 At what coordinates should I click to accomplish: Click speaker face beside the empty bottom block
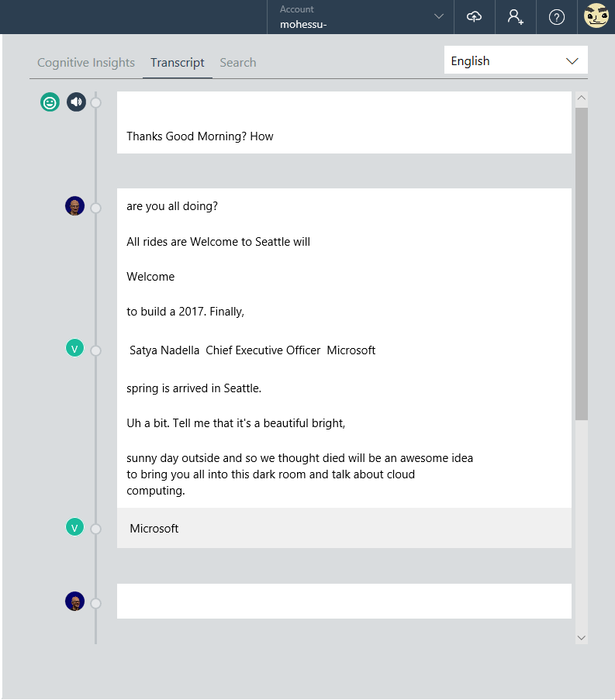(x=74, y=602)
